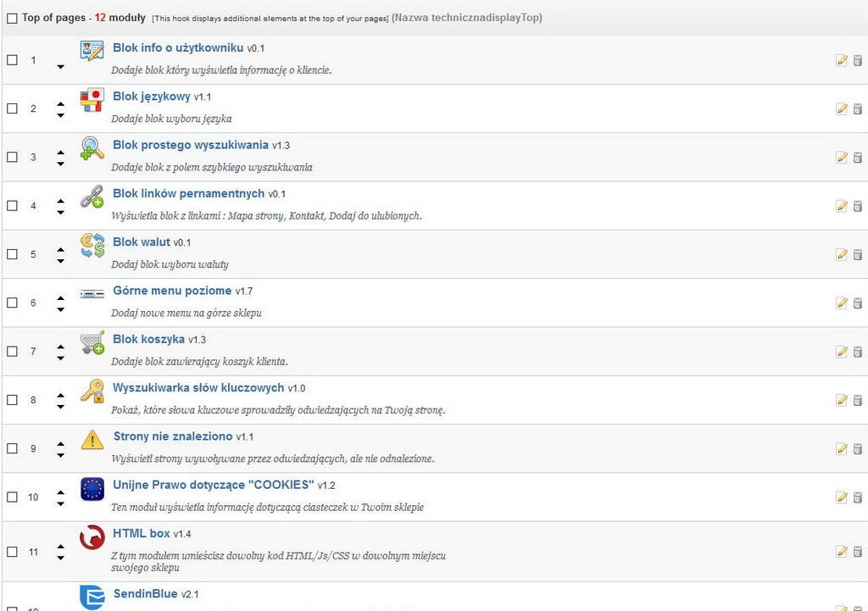
Task: Check the box for Unijne Prawo COOKIES module
Action: click(x=12, y=497)
